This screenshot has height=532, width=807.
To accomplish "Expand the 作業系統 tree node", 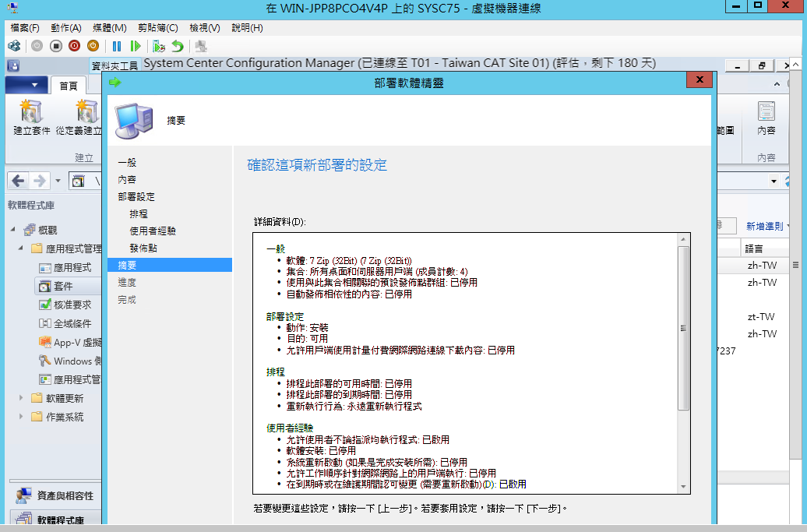I will tap(21, 416).
